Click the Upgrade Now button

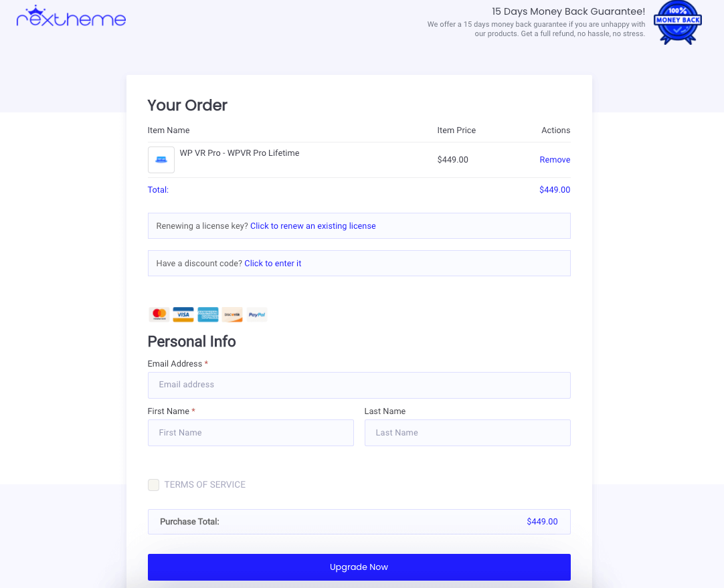point(359,567)
